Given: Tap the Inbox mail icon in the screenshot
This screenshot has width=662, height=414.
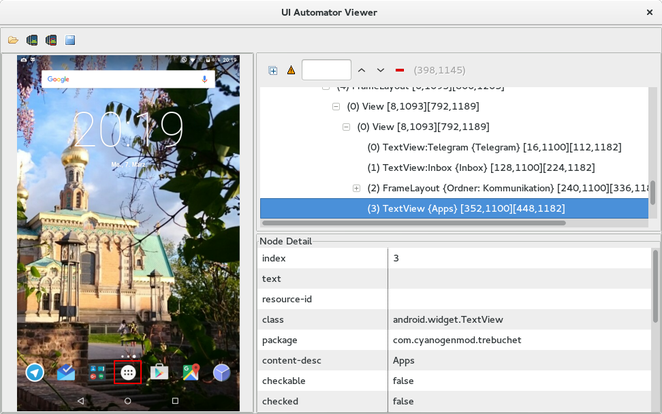Looking at the screenshot, I should pos(66,373).
